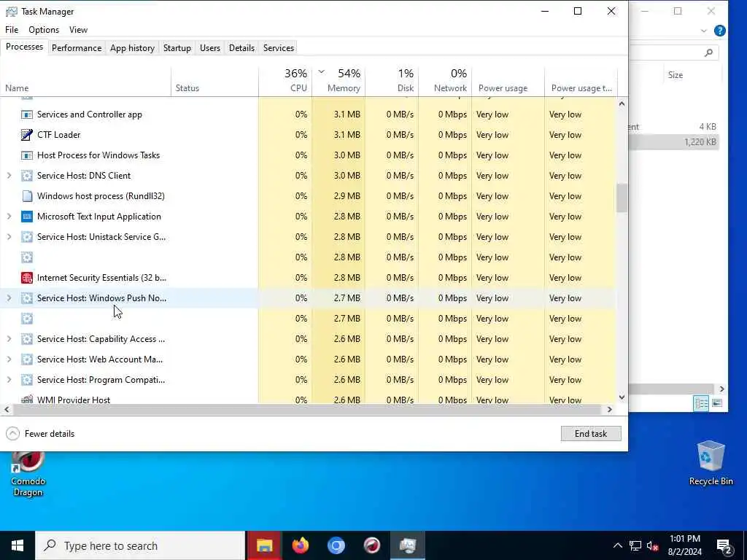
Task: Open the View menu
Action: pyautogui.click(x=78, y=29)
